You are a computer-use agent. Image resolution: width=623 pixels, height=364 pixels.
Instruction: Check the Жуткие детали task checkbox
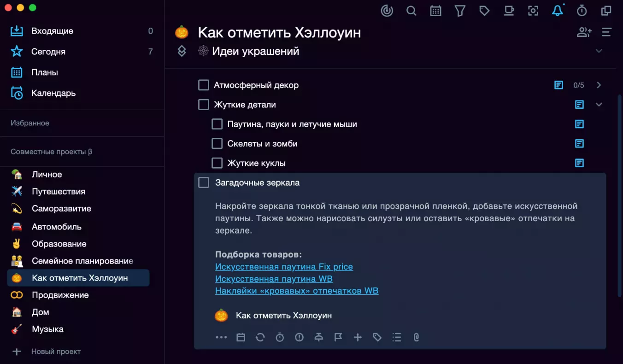point(204,105)
